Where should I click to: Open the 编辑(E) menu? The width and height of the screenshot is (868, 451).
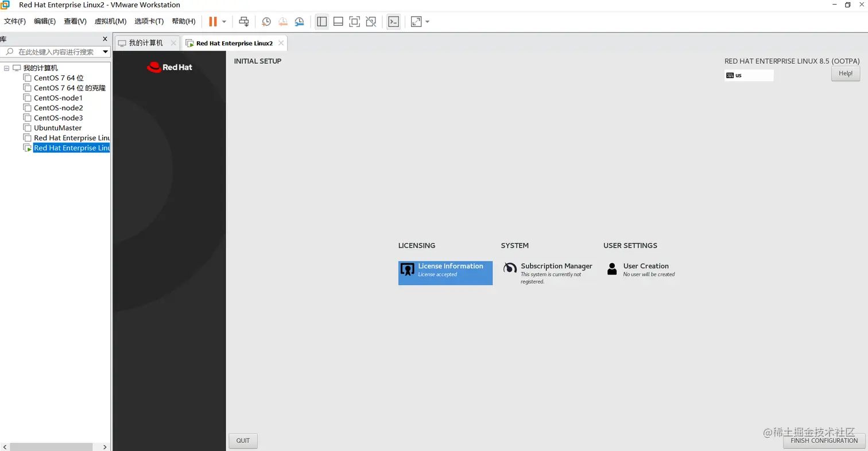45,21
